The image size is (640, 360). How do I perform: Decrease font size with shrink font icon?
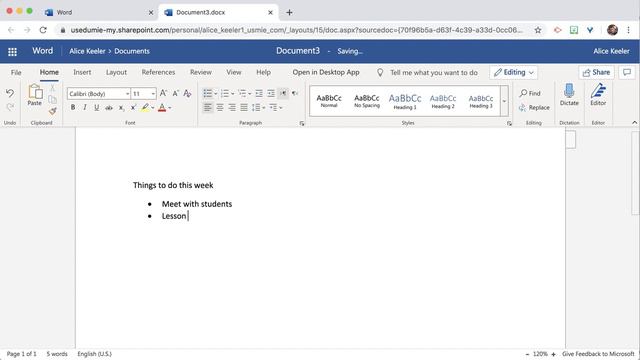176,93
